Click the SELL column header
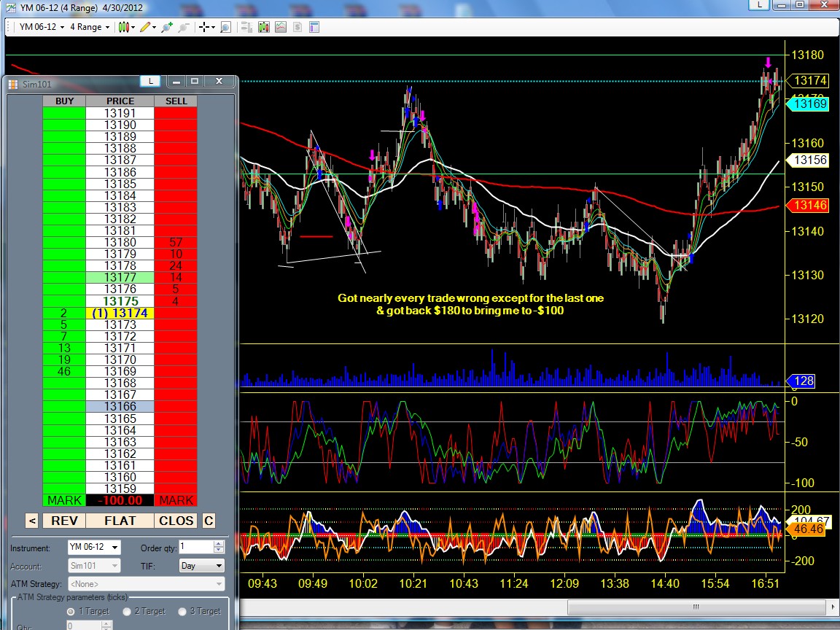Image resolution: width=840 pixels, height=630 pixels. (x=176, y=101)
